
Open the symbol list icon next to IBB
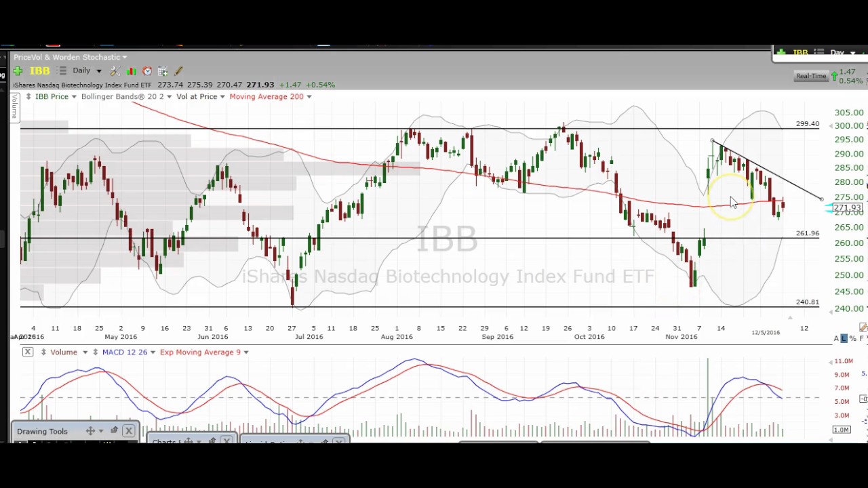pyautogui.click(x=62, y=70)
